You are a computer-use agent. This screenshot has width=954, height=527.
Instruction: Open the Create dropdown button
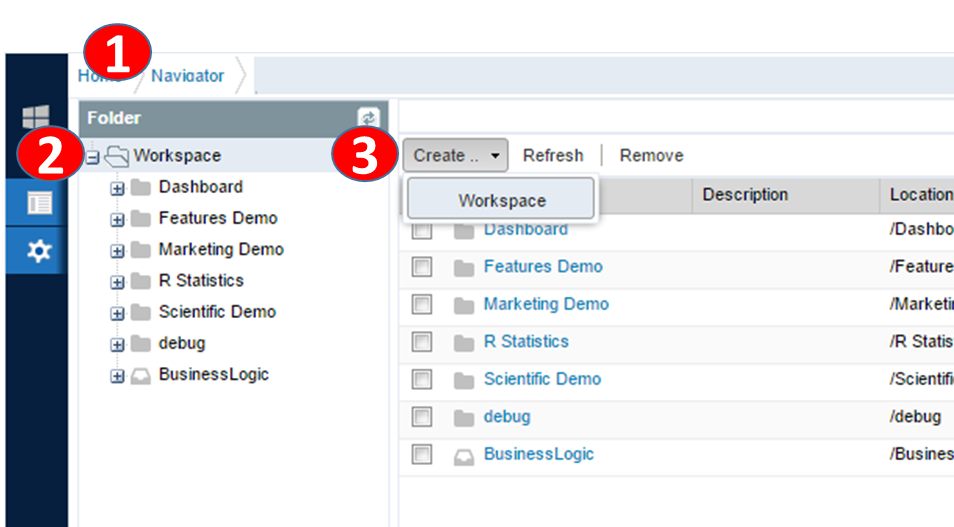coord(458,156)
